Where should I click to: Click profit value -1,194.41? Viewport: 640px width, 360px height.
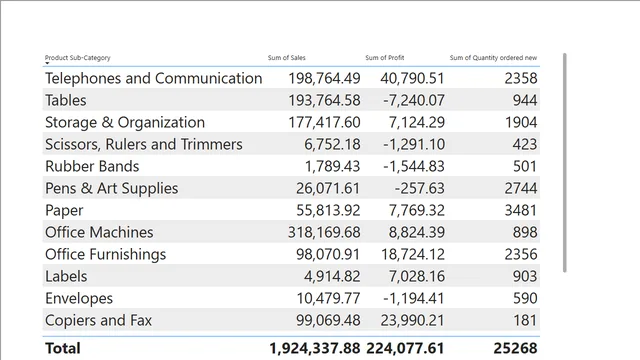(x=414, y=298)
